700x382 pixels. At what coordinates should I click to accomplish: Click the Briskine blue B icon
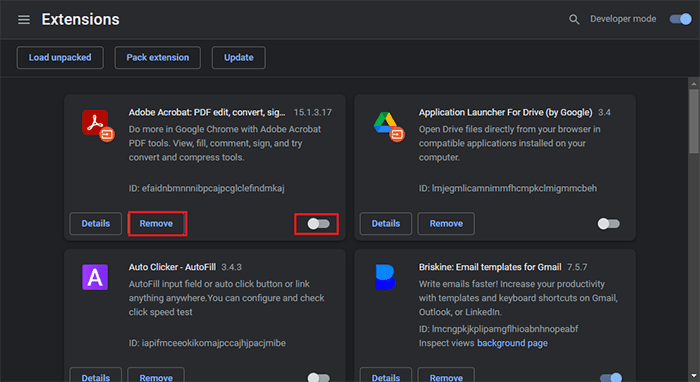[385, 277]
